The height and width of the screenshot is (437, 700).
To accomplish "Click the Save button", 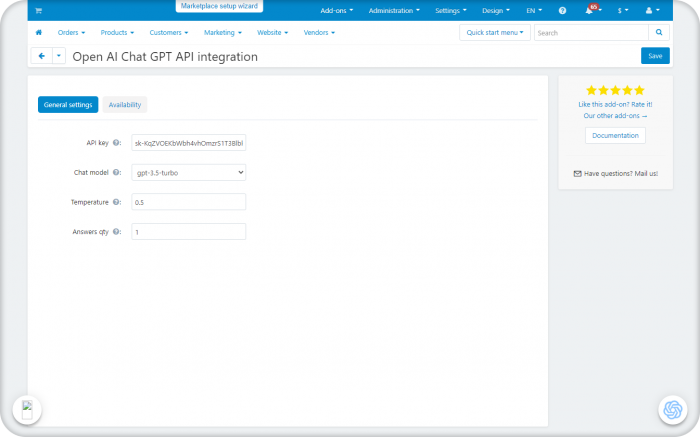I will [x=655, y=56].
